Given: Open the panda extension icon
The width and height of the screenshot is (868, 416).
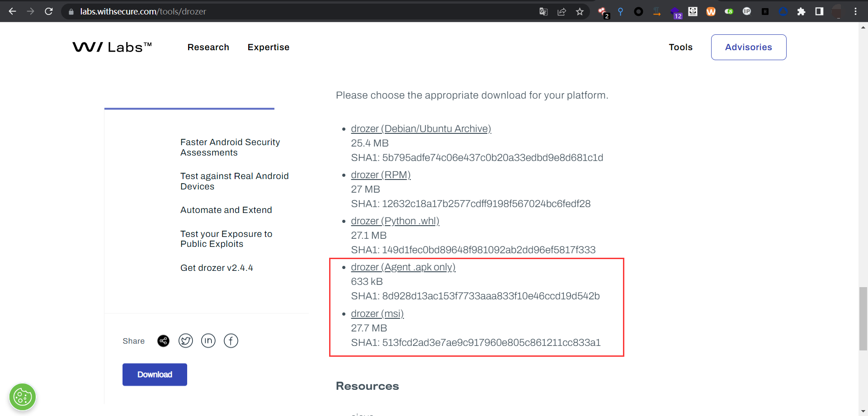Looking at the screenshot, I should pos(693,12).
